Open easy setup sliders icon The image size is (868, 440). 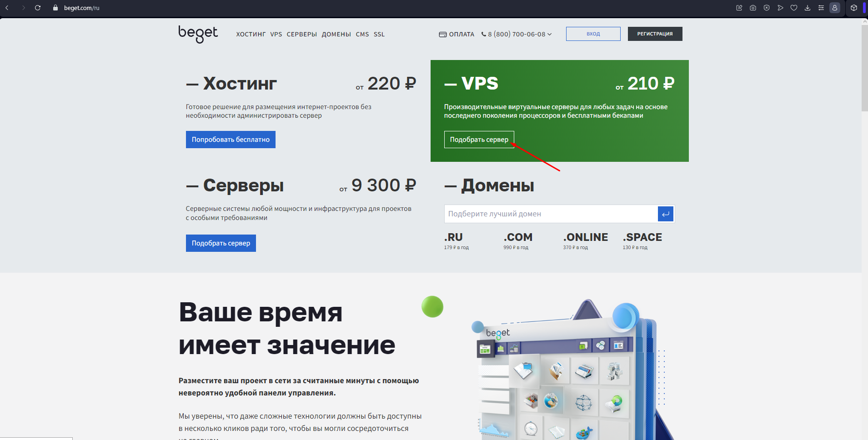(821, 8)
